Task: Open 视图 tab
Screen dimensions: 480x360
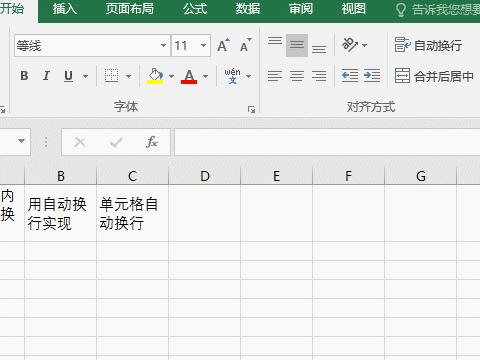Action: pos(353,9)
